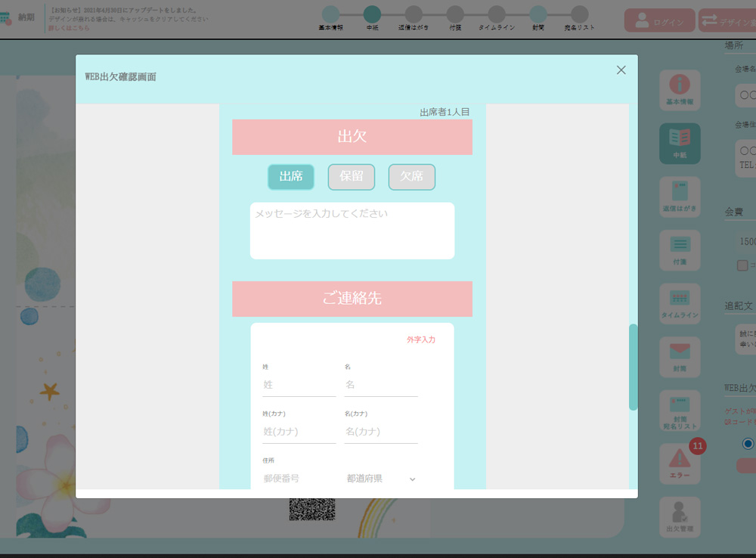Open the エラー warning icon
The image size is (756, 558).
pyautogui.click(x=680, y=463)
